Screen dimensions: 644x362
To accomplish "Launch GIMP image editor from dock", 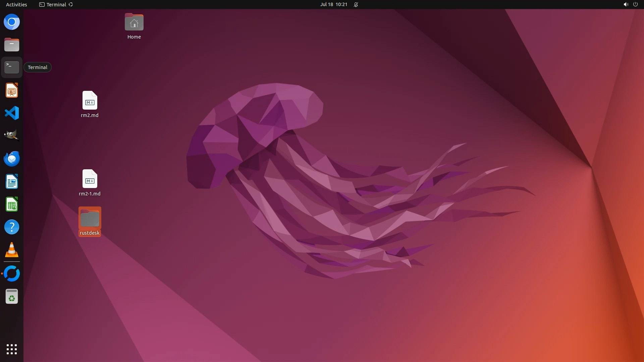I will [x=12, y=135].
